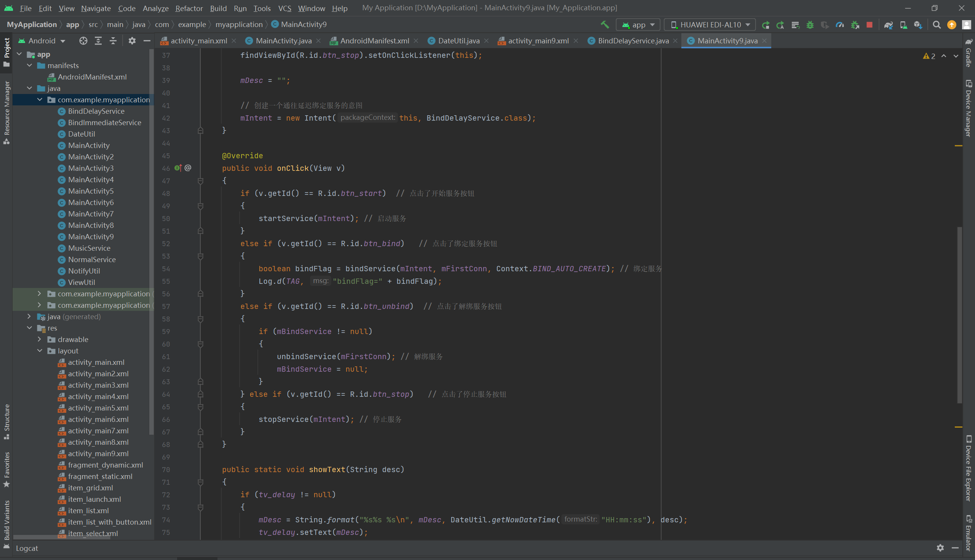This screenshot has height=560, width=975.
Task: Stop the running app with red square
Action: tap(870, 25)
